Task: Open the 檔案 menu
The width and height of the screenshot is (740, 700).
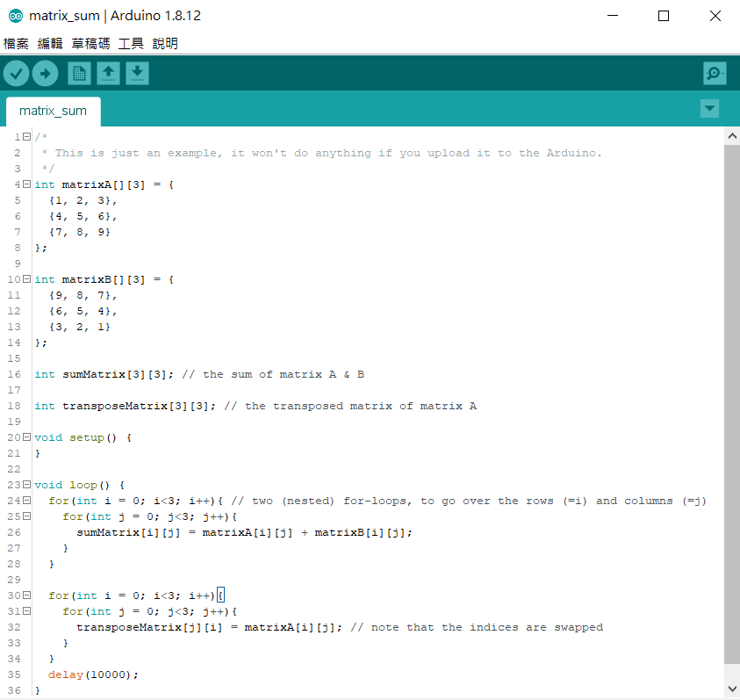Action: pyautogui.click(x=16, y=44)
